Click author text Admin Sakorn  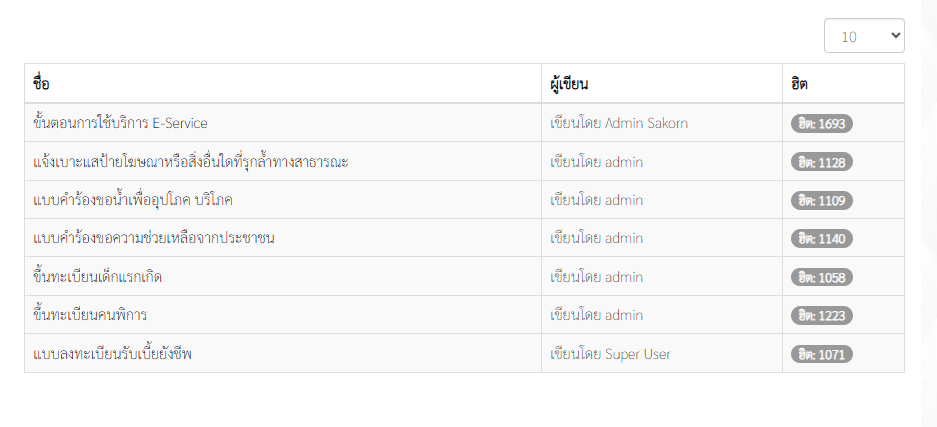pos(646,123)
